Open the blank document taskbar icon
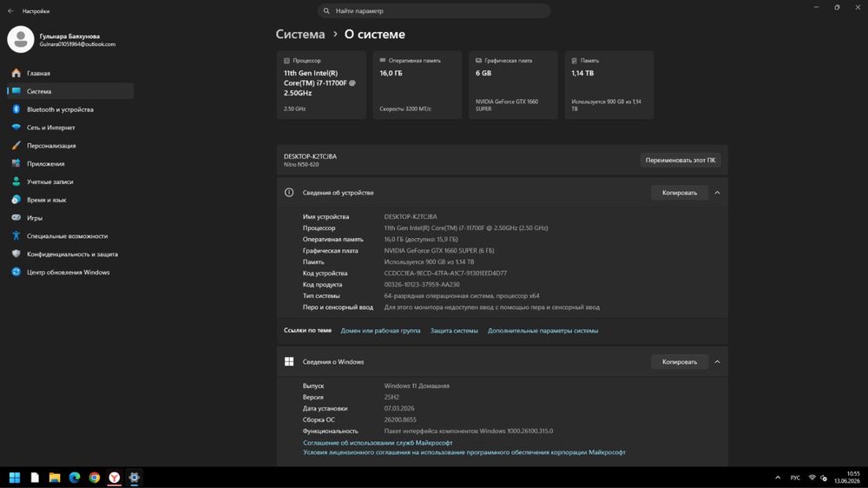Image resolution: width=868 pixels, height=488 pixels. (35, 478)
